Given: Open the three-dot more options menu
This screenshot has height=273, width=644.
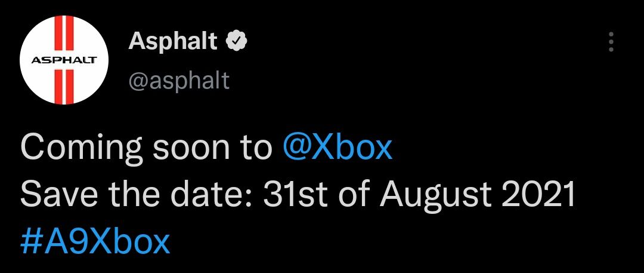Looking at the screenshot, I should (610, 42).
